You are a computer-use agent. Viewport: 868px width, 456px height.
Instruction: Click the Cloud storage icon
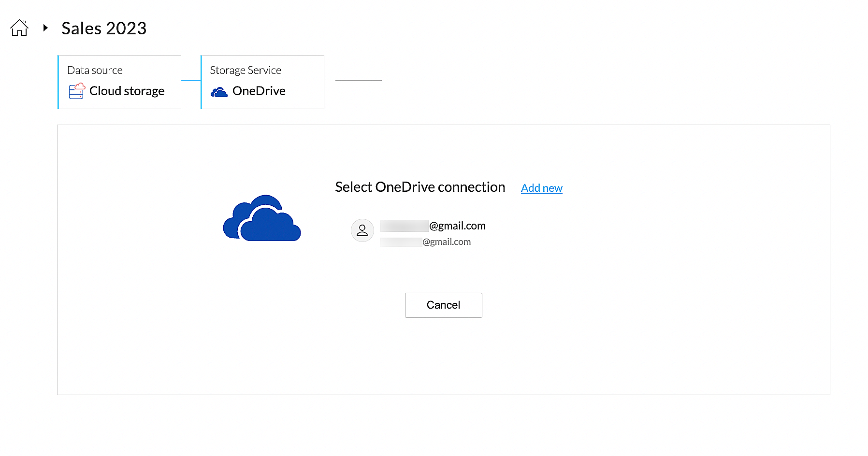[77, 91]
